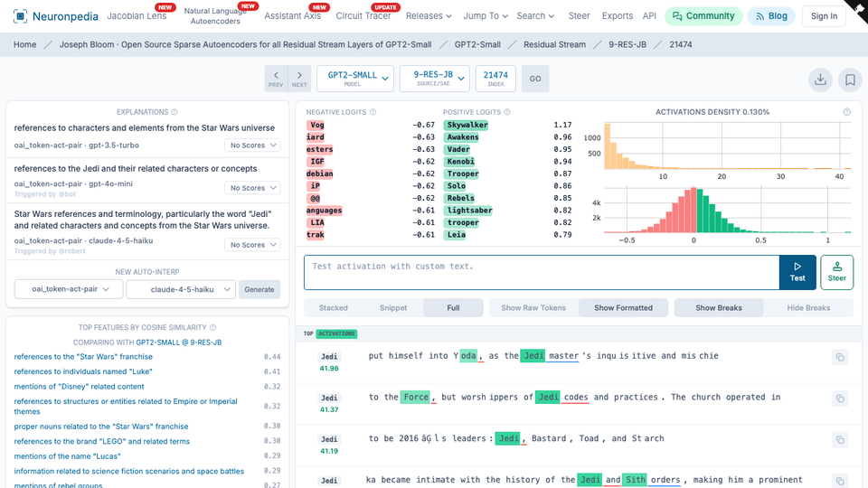Open No Scores dropdown for gpt-3.5-turbo explanation
Viewport: 868px width, 488px height.
point(252,145)
